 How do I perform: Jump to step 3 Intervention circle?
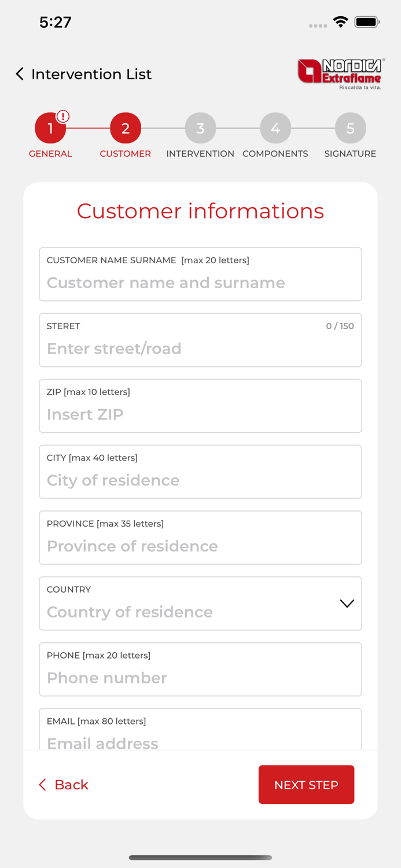(x=200, y=128)
